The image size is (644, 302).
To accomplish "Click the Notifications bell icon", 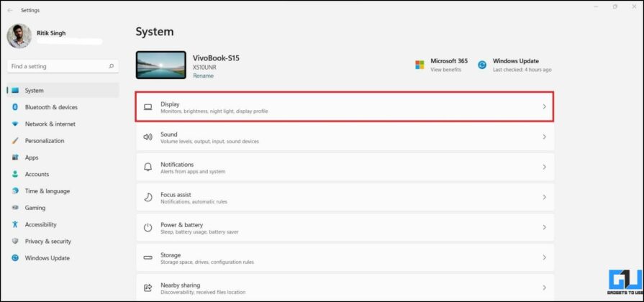I will point(148,167).
